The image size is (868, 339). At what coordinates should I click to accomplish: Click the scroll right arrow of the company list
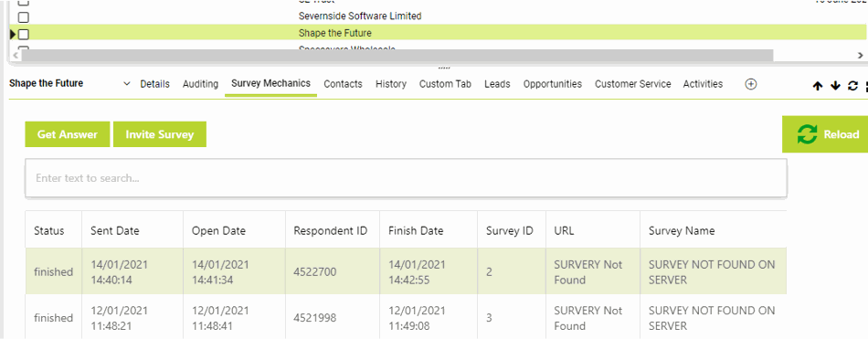point(861,56)
